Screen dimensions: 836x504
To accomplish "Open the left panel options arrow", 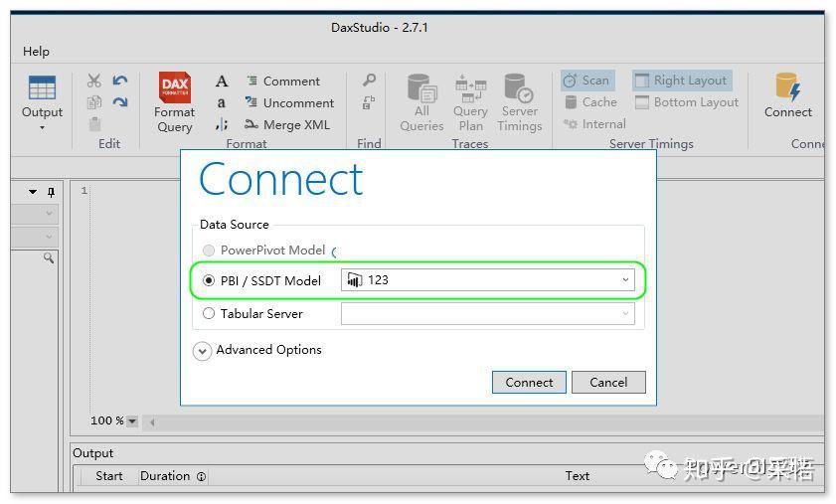I will tap(33, 192).
